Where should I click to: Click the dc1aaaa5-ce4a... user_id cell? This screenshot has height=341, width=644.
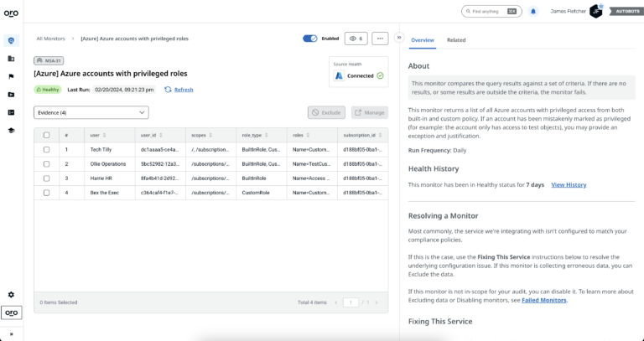[160, 150]
